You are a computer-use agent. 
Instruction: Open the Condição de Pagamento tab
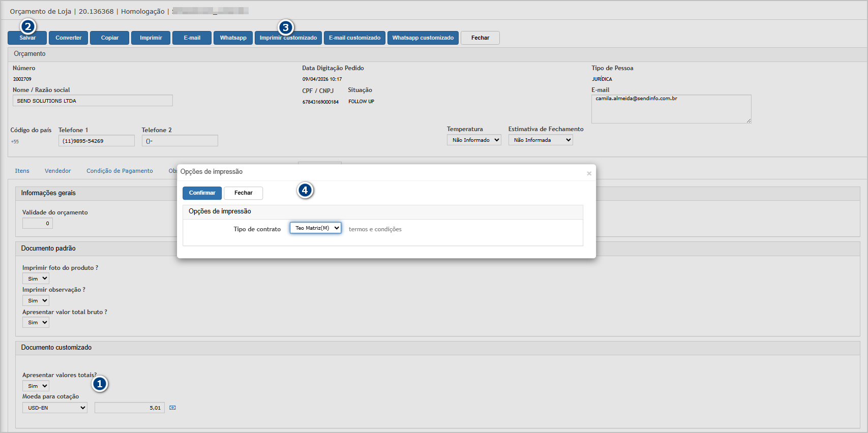119,171
